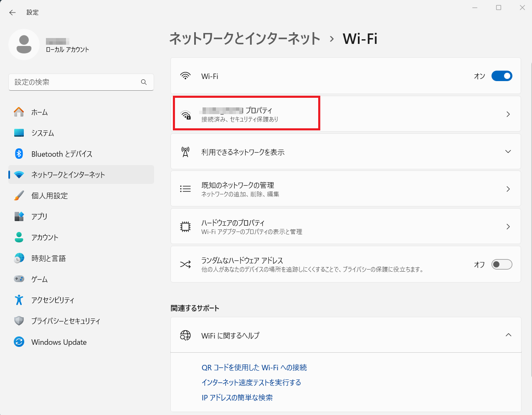Click the ハードウェアのプロパティ title text

click(x=233, y=223)
